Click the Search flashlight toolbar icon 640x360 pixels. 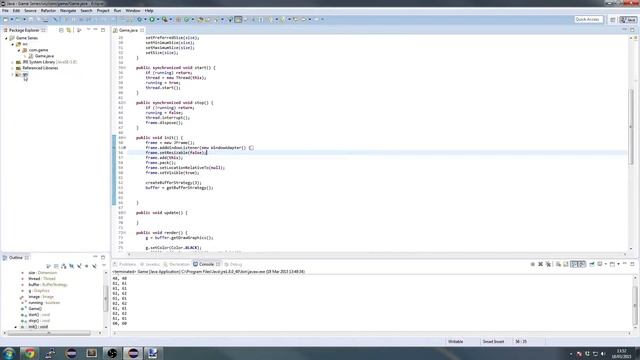click(217, 19)
